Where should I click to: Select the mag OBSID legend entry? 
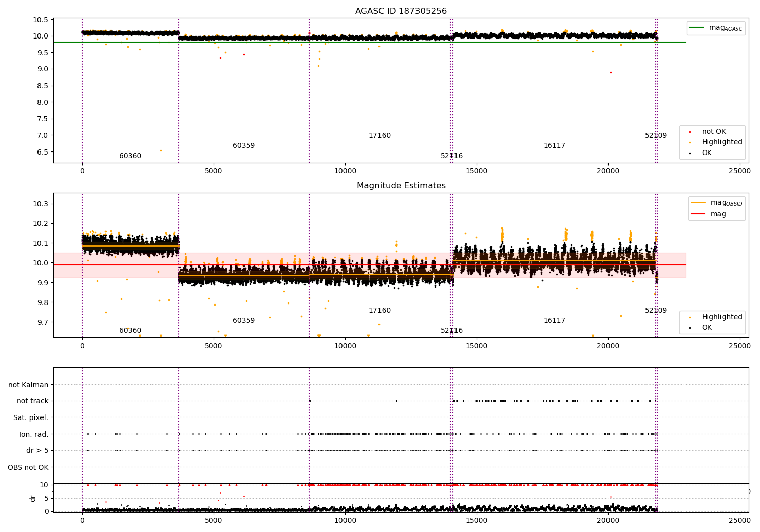716,203
